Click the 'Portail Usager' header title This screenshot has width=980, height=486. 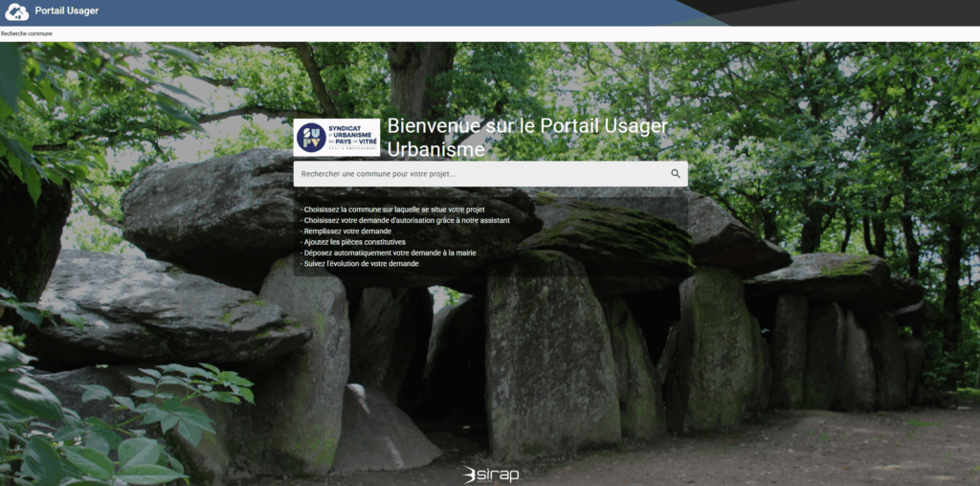tap(66, 11)
